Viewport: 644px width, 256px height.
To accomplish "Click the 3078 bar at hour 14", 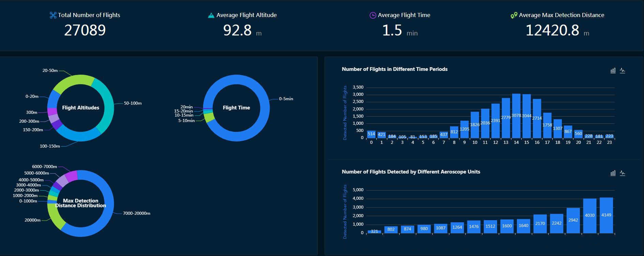I will click(x=516, y=116).
